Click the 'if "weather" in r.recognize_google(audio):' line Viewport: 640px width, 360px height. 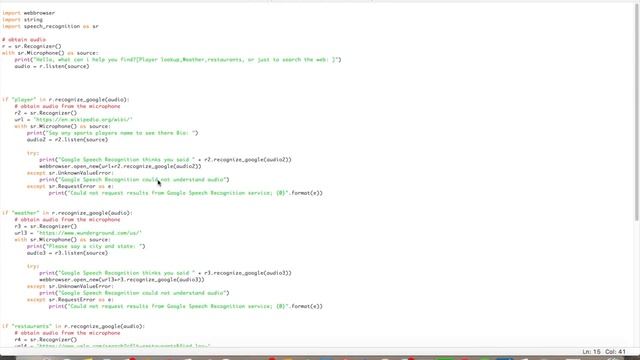pos(67,213)
